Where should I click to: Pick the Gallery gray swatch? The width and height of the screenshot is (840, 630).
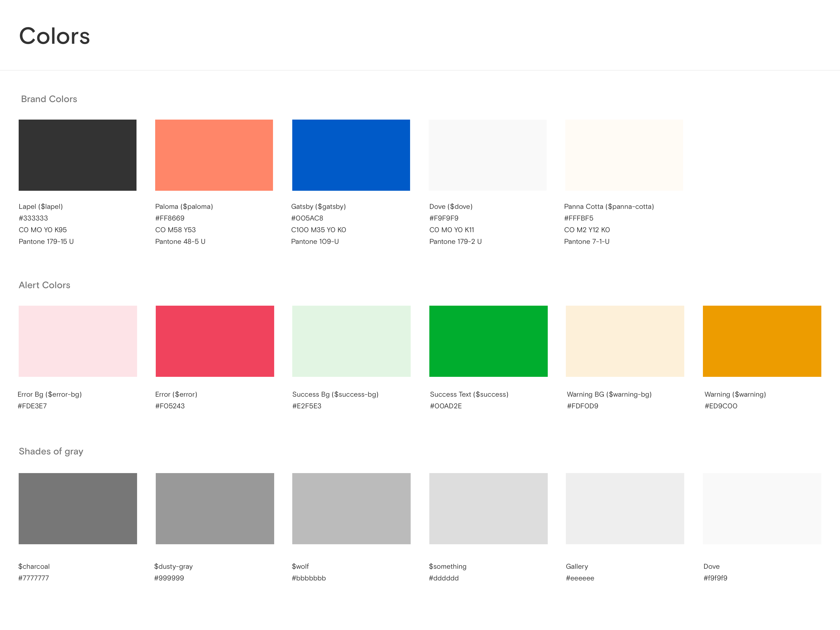625,508
